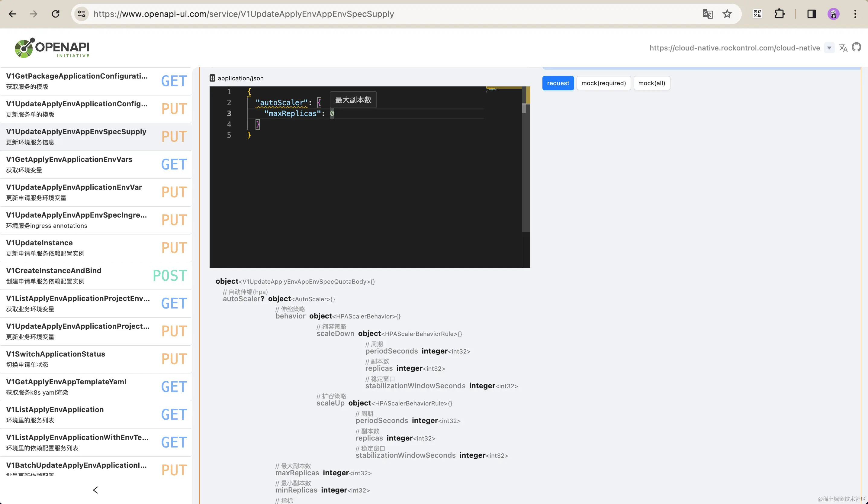Select the mock(all) tab
This screenshot has width=868, height=504.
(x=651, y=83)
